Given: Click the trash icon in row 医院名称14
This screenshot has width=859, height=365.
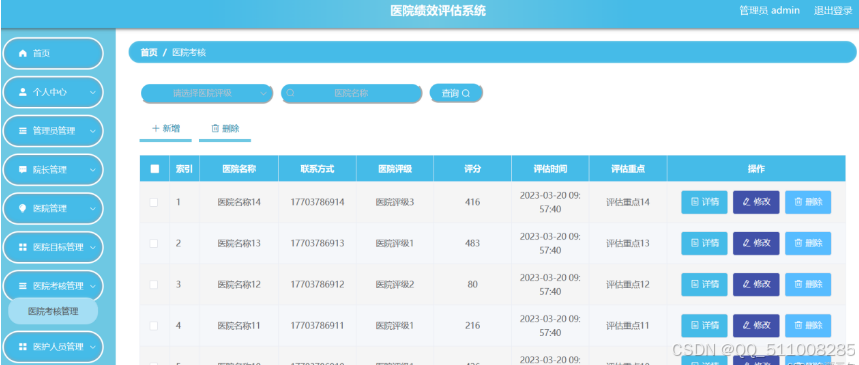Looking at the screenshot, I should (798, 202).
